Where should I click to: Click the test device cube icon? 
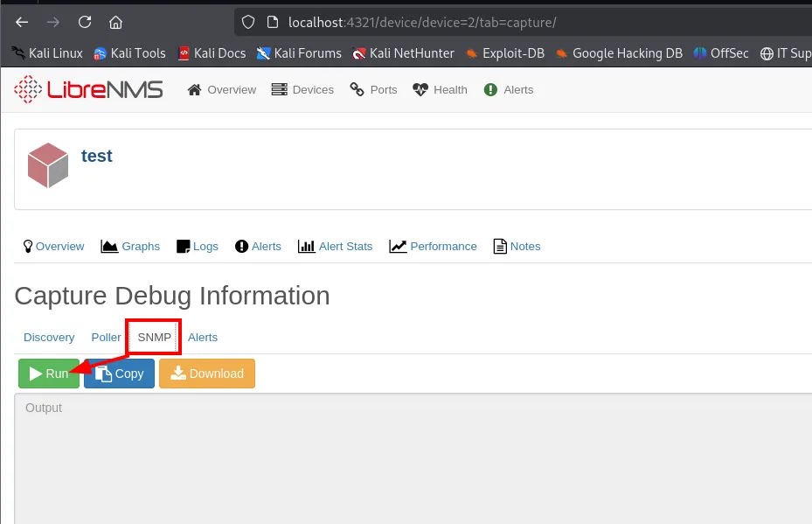[x=48, y=164]
